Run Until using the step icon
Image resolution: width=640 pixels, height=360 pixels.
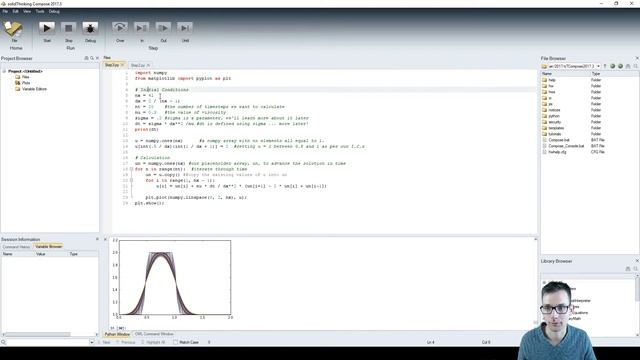[x=185, y=28]
